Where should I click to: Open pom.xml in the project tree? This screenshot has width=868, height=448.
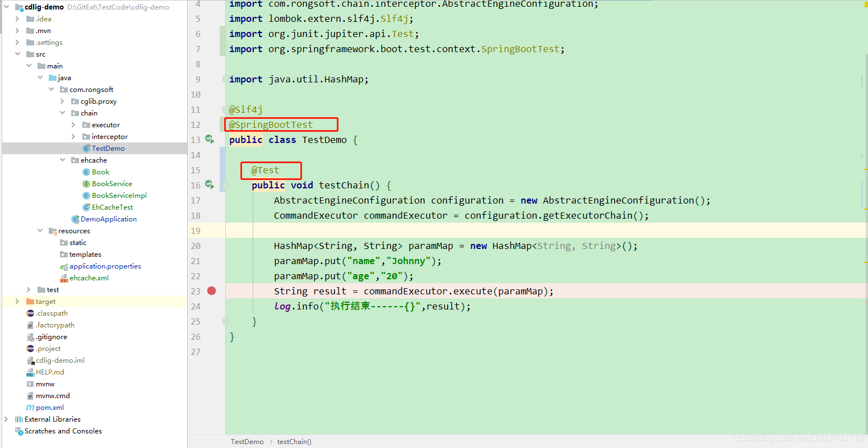tap(49, 407)
